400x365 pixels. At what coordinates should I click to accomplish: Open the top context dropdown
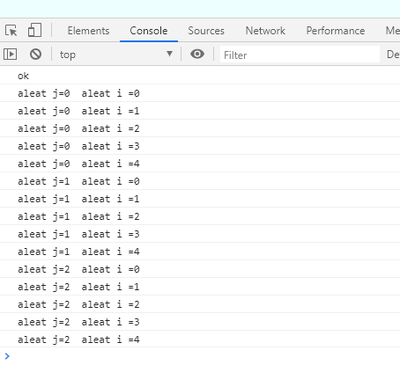point(116,54)
